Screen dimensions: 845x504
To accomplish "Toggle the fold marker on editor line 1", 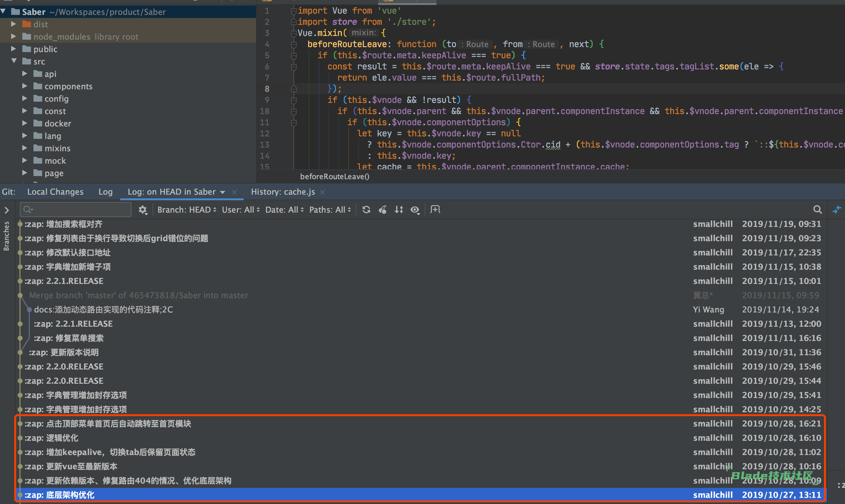I will (294, 11).
